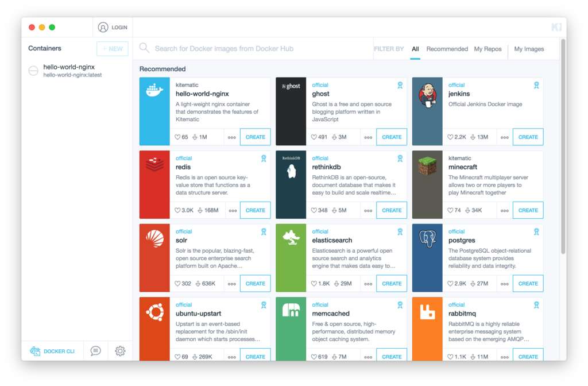Create a rethinkdb container

[x=392, y=210]
